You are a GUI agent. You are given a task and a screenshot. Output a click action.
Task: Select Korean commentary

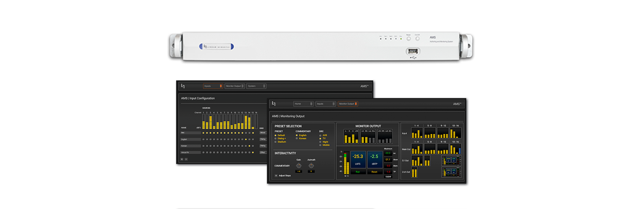pyautogui.click(x=297, y=139)
